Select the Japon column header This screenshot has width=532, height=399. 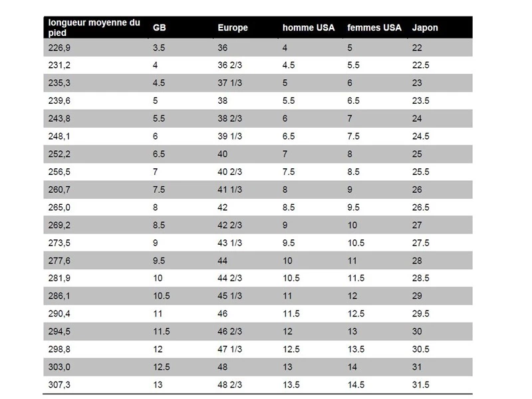pyautogui.click(x=425, y=28)
